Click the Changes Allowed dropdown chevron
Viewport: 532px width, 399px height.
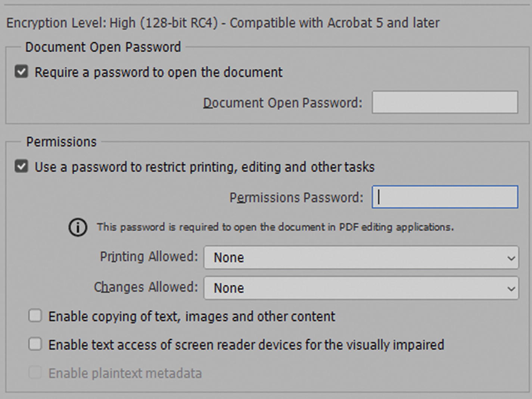(511, 289)
